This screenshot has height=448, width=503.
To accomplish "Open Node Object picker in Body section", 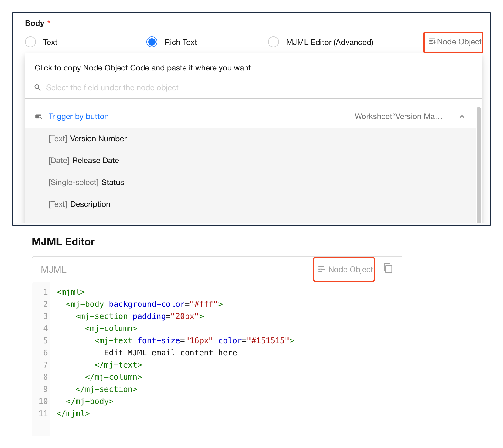I will [x=455, y=42].
